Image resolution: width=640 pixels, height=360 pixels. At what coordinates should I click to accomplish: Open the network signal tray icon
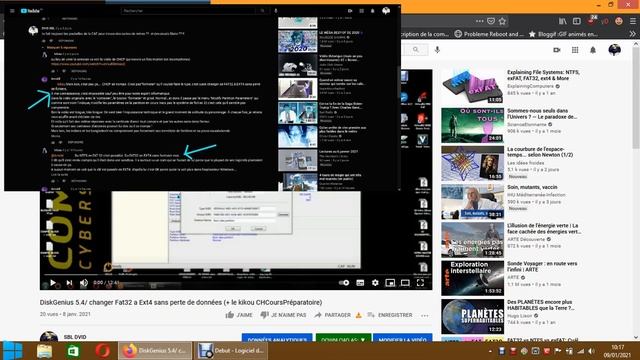[x=580, y=351]
